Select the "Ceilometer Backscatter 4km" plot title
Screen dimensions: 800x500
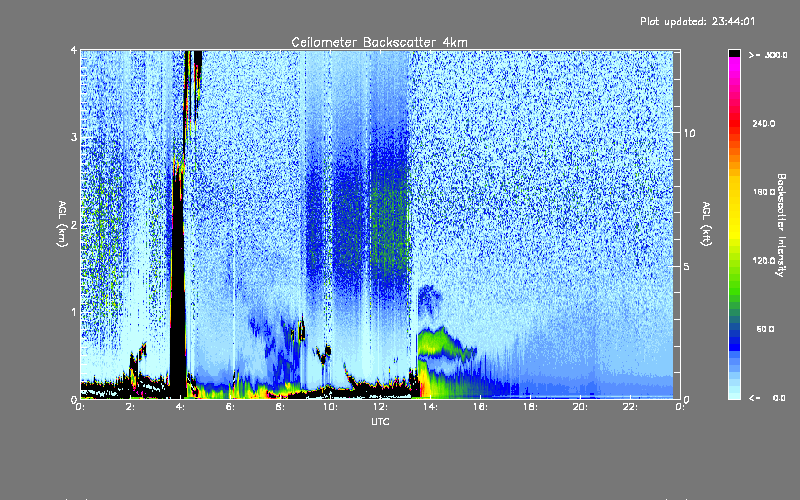click(379, 42)
